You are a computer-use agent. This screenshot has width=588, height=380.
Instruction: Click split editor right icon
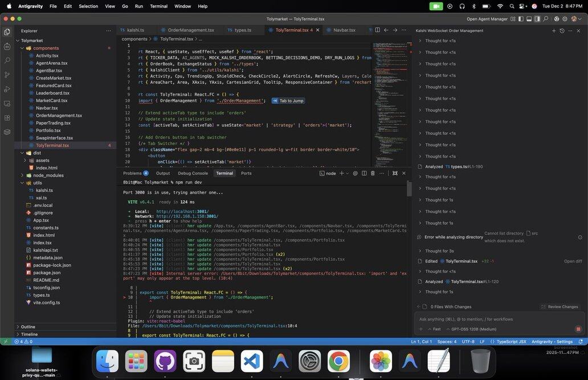(x=377, y=30)
